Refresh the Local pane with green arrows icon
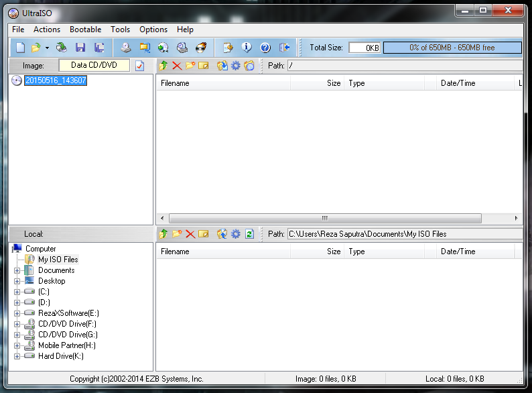532x393 pixels. pyautogui.click(x=249, y=233)
